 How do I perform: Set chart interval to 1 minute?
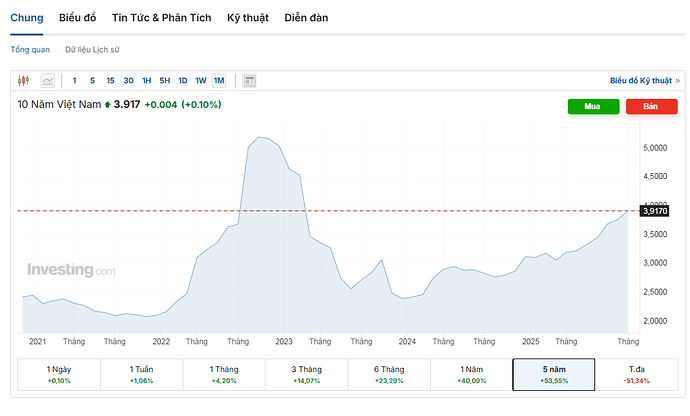(74, 80)
